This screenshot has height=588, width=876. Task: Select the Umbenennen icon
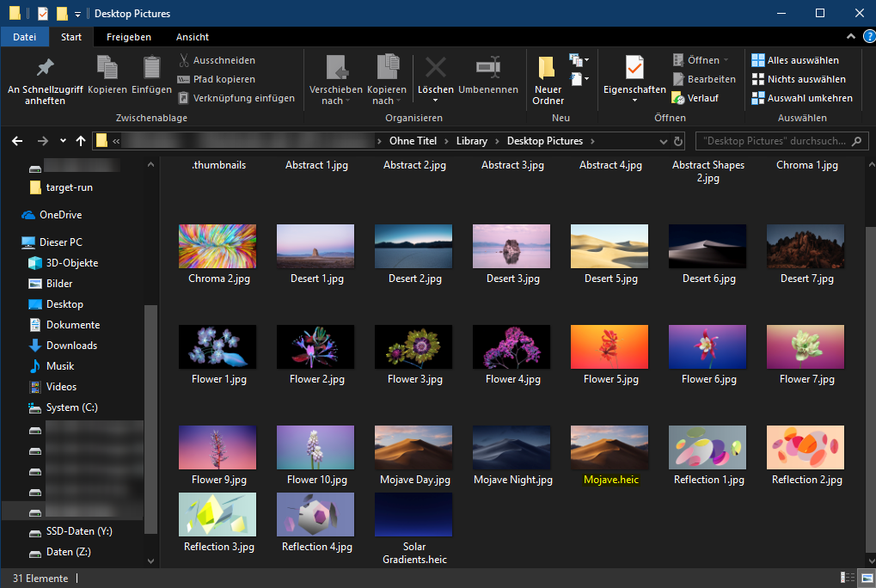[489, 66]
